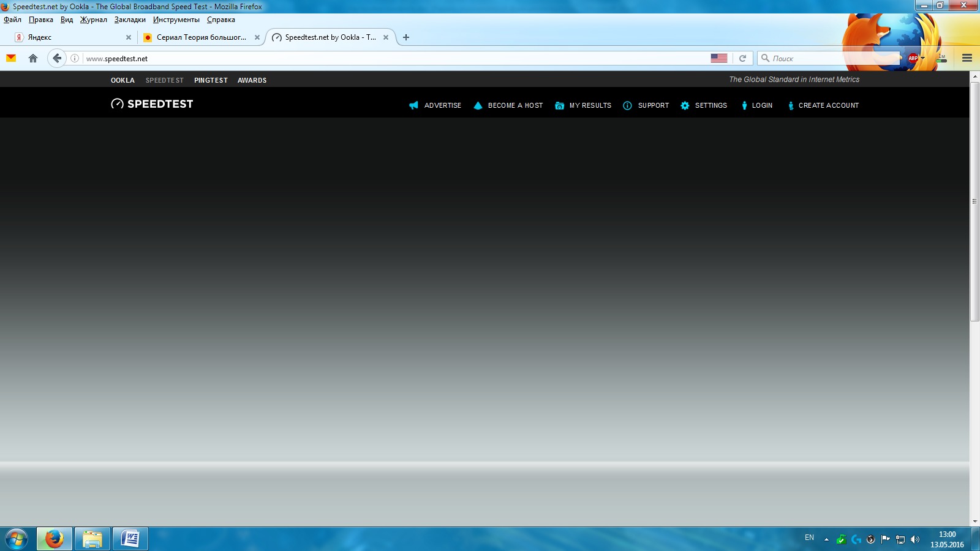980x551 pixels.
Task: Click the SPEEDTEST logo
Action: tap(152, 104)
